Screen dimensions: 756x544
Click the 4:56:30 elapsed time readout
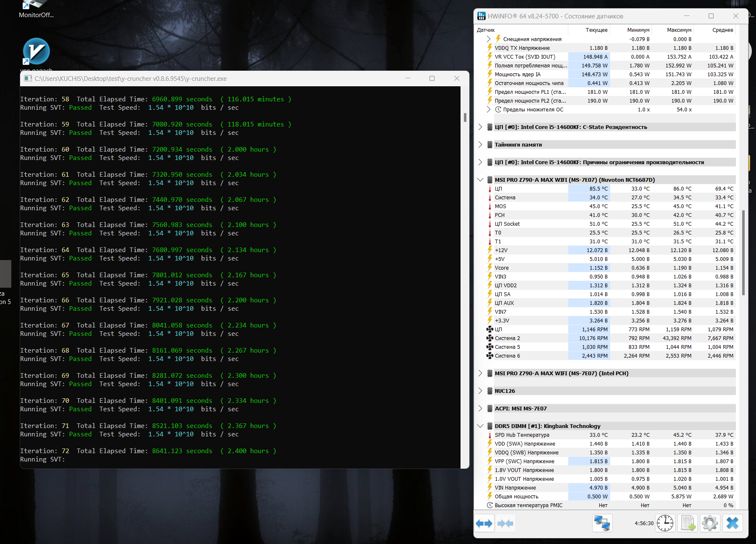click(644, 523)
